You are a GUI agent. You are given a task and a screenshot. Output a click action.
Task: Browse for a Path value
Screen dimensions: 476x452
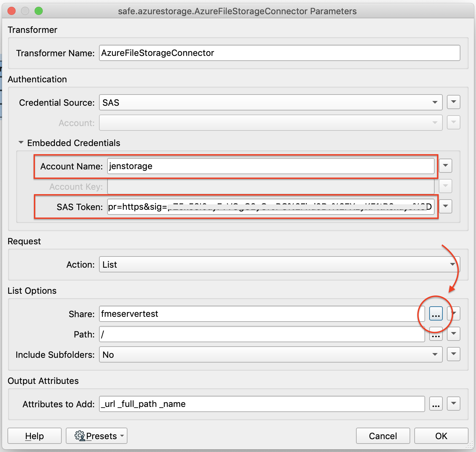pos(436,334)
